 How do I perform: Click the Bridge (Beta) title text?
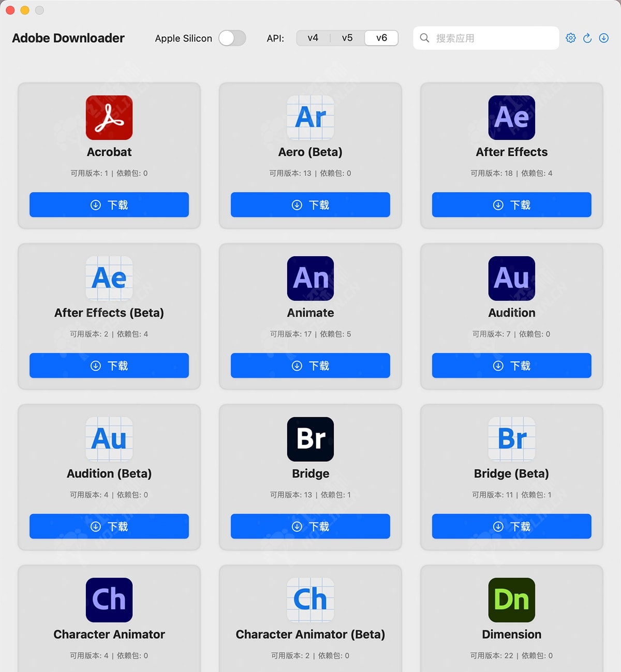point(512,474)
